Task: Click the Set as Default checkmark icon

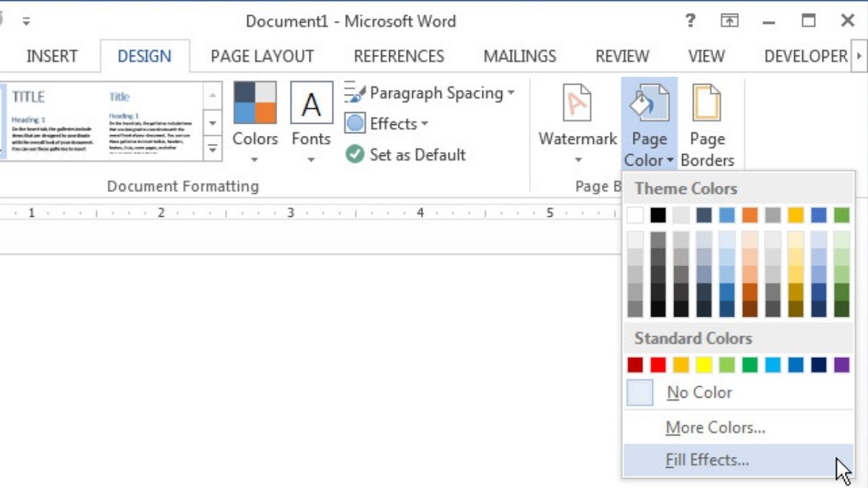Action: [x=354, y=154]
